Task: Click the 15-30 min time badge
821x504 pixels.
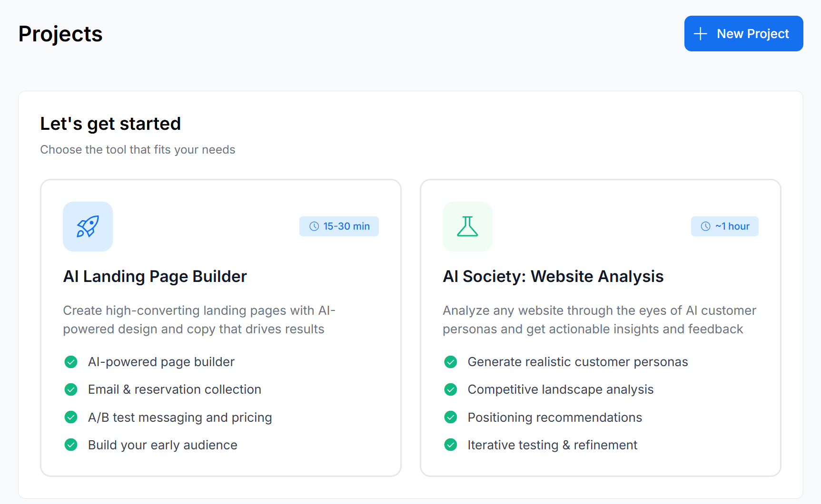Action: (339, 226)
